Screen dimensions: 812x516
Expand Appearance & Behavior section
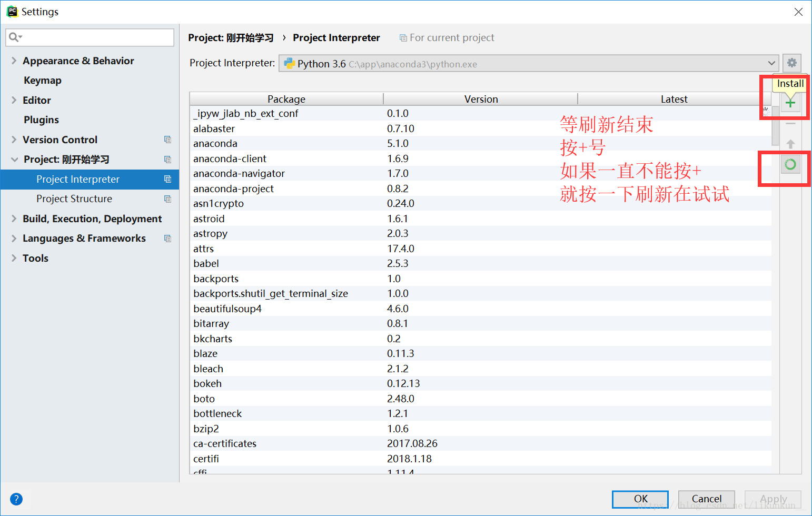(x=14, y=61)
